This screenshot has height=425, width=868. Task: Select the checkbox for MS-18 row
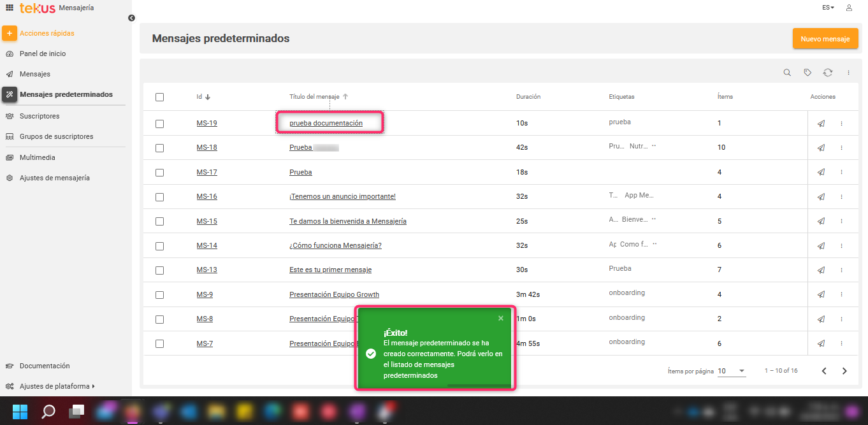coord(159,148)
